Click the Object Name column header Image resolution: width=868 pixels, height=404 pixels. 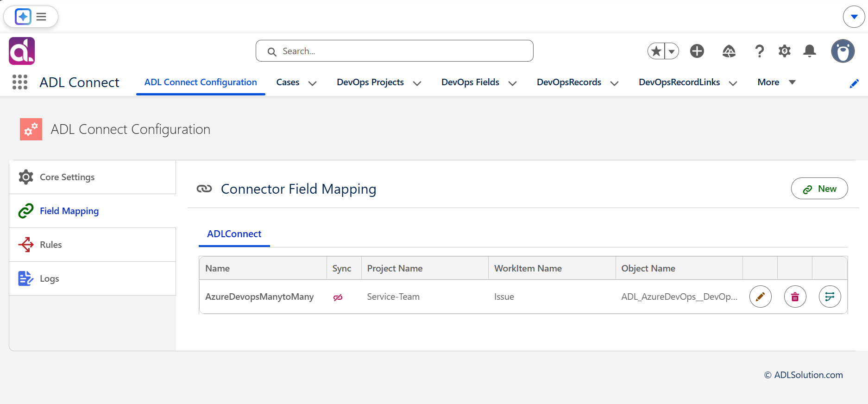coord(679,268)
